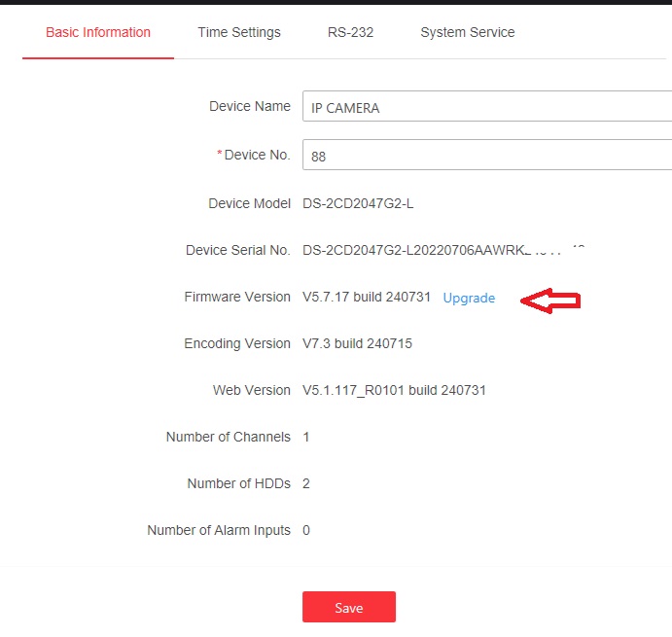
Task: Click the Number of HDDs label
Action: coord(238,483)
